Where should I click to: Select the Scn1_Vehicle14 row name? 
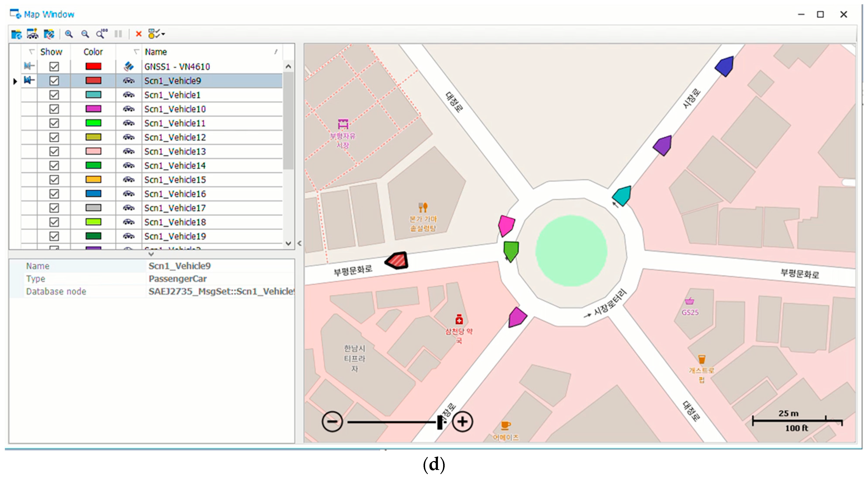[175, 166]
